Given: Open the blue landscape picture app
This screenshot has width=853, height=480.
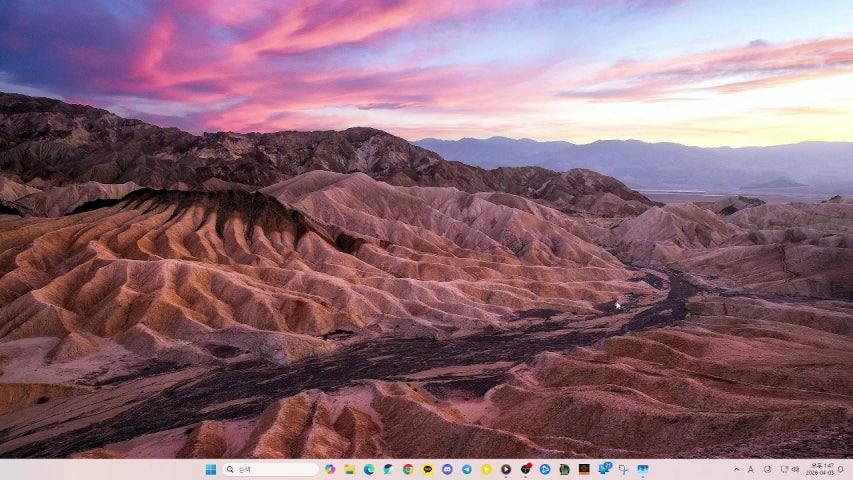Looking at the screenshot, I should click(643, 469).
